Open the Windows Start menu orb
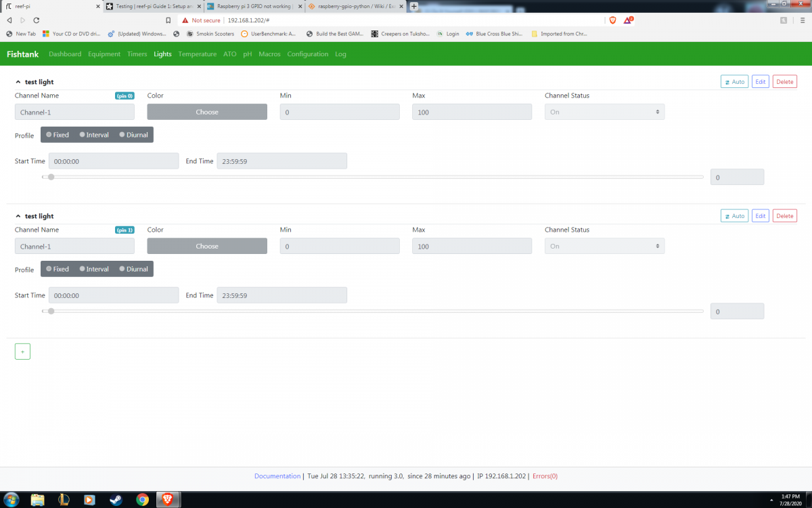The height and width of the screenshot is (508, 812). pos(12,500)
